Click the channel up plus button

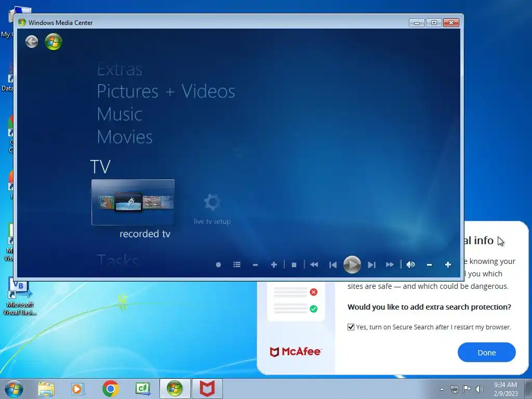pos(274,264)
